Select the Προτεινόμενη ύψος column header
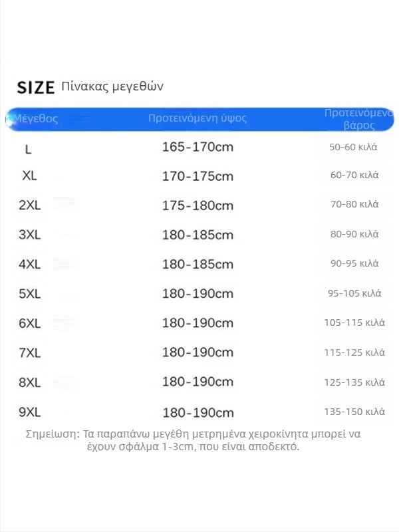The height and width of the screenshot is (532, 399). pos(198,118)
